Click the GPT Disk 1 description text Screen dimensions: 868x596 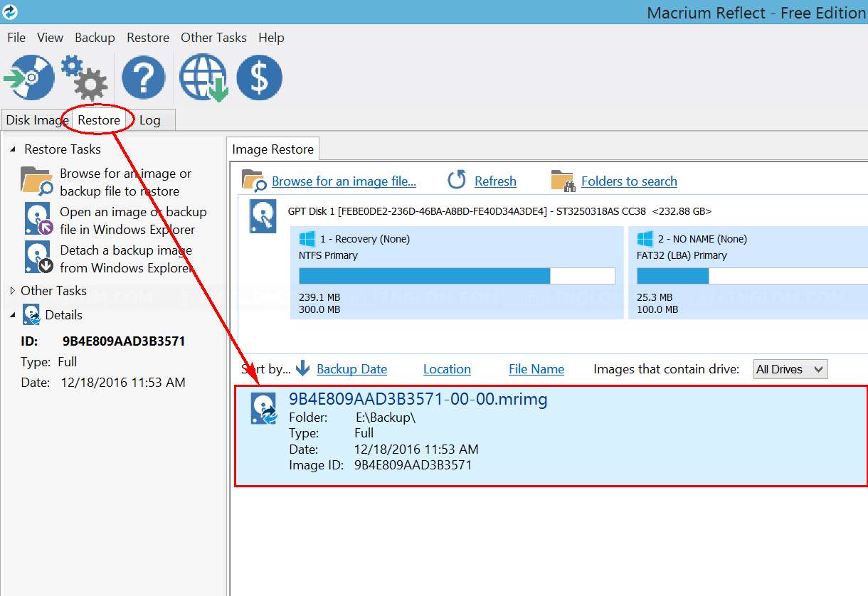pyautogui.click(x=499, y=211)
